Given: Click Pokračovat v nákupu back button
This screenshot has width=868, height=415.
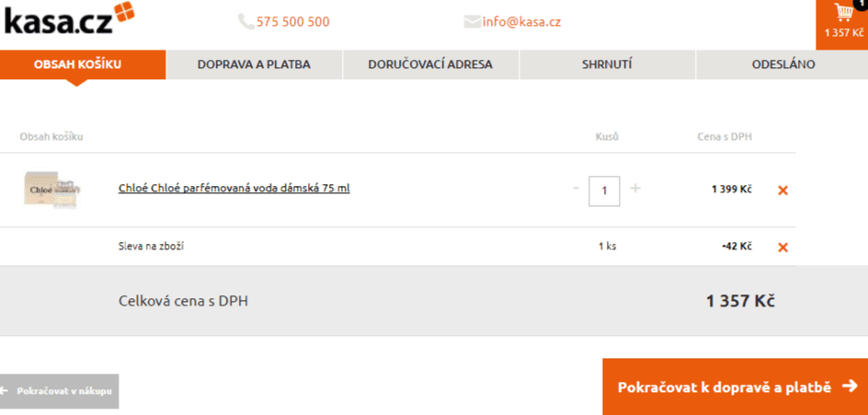Looking at the screenshot, I should pyautogui.click(x=59, y=391).
